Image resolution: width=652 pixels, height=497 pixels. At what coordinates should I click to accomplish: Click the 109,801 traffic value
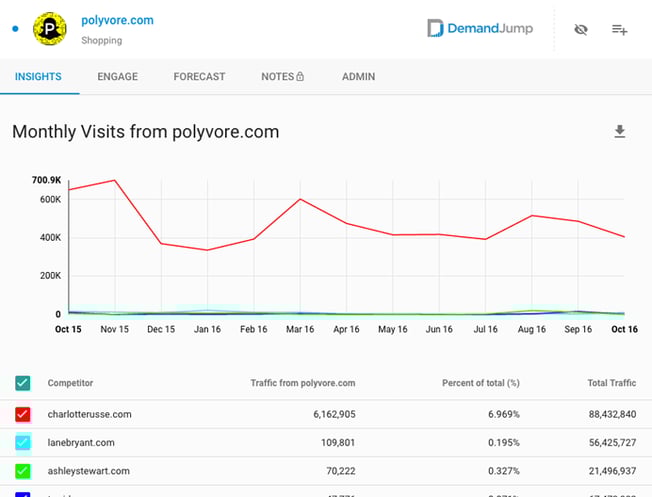tap(338, 443)
